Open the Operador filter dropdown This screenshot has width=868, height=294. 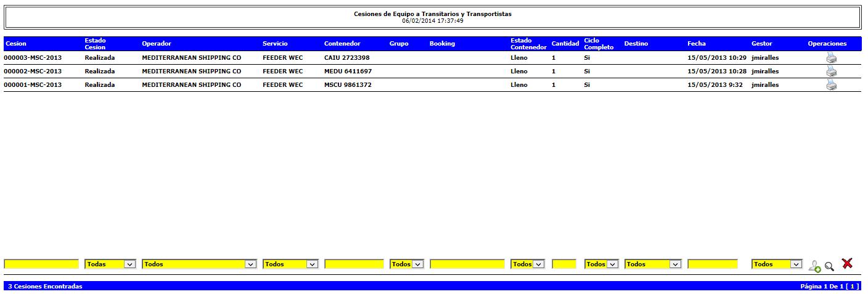coord(199,264)
